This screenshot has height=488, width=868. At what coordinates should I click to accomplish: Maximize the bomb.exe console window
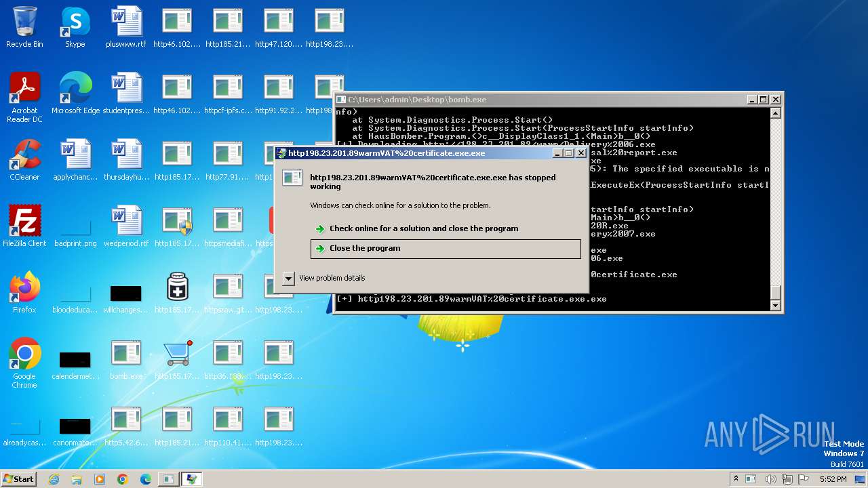[x=764, y=99]
